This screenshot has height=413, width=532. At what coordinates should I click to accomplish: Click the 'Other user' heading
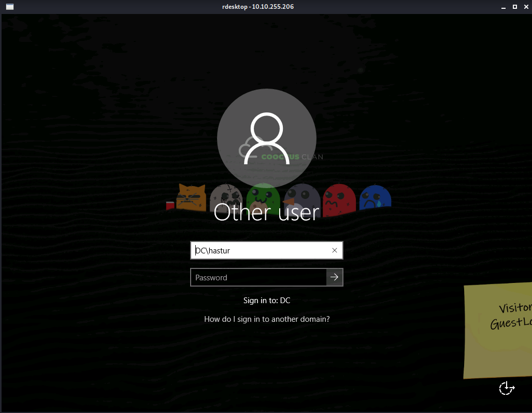[267, 213]
